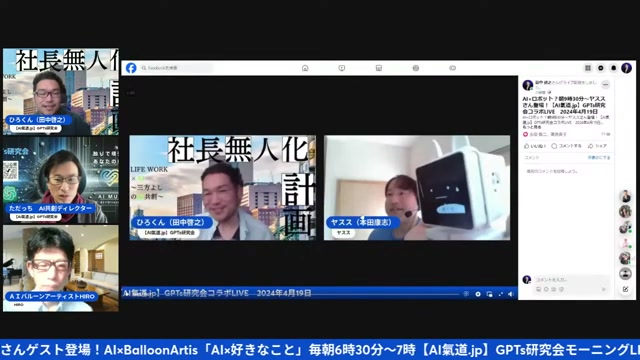This screenshot has width=640, height=360.
Task: Open the Facebook Home tab
Action: tap(305, 68)
